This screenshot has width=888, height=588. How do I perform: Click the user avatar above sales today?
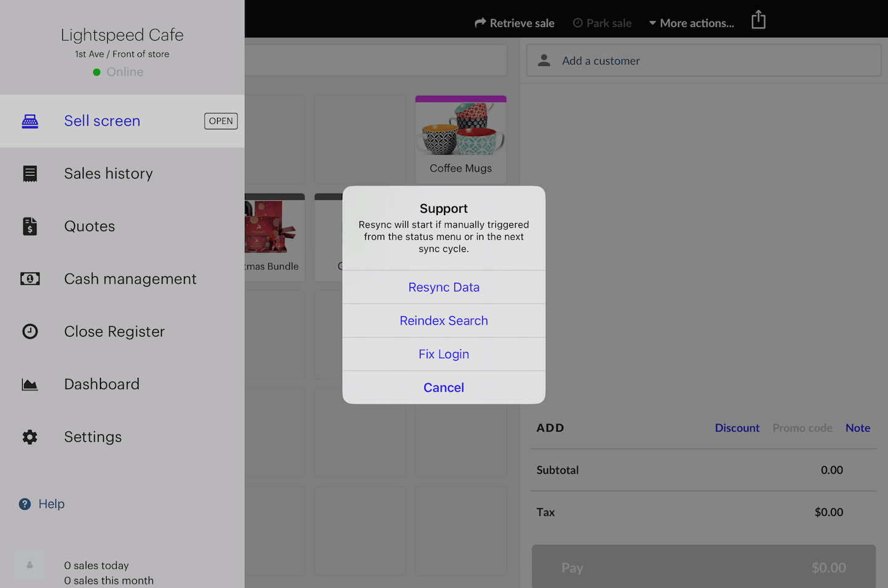(x=30, y=565)
